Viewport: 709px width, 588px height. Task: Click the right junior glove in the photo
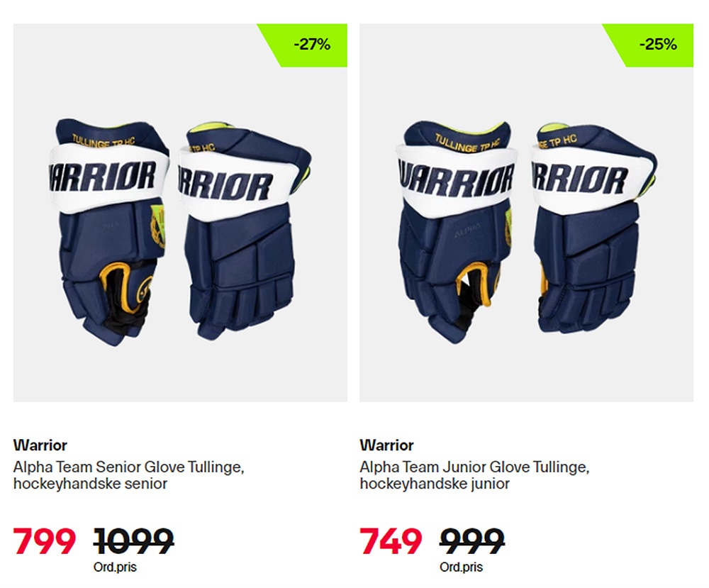[x=593, y=229]
